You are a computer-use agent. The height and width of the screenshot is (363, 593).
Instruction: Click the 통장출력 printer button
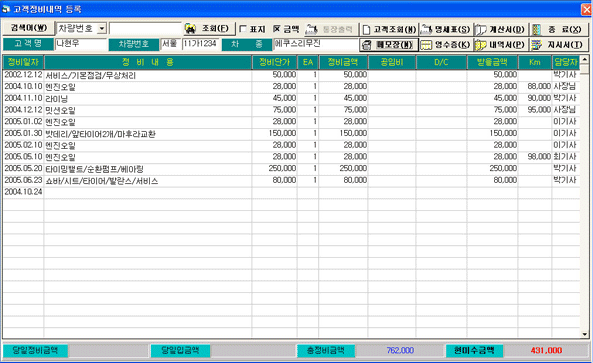[x=331, y=29]
